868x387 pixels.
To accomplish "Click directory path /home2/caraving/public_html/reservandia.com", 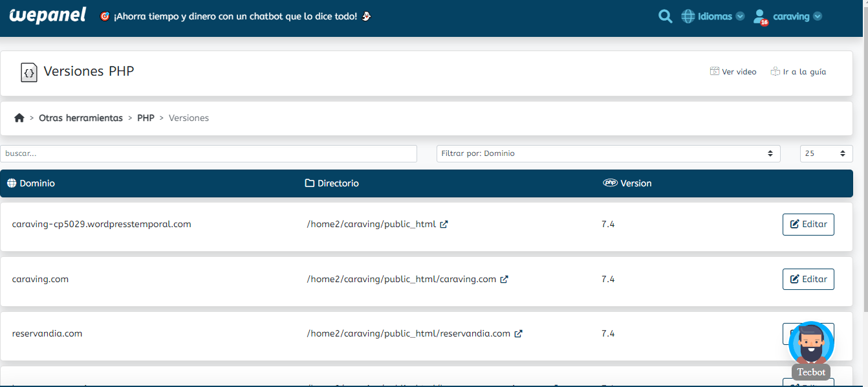I will pyautogui.click(x=409, y=333).
